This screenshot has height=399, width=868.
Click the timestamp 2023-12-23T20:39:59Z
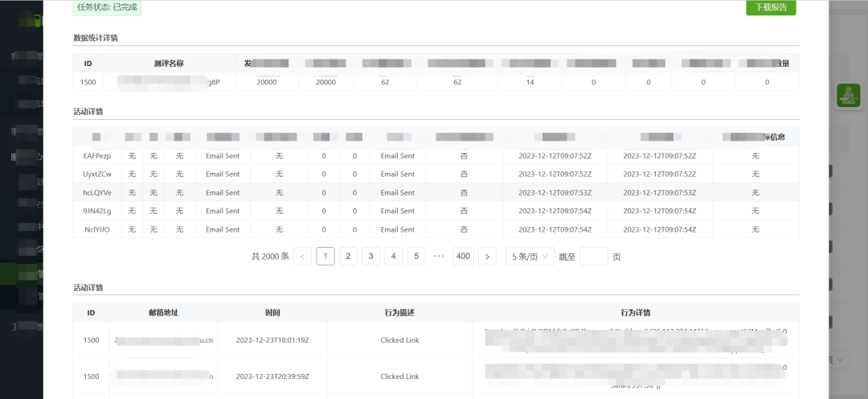click(272, 376)
